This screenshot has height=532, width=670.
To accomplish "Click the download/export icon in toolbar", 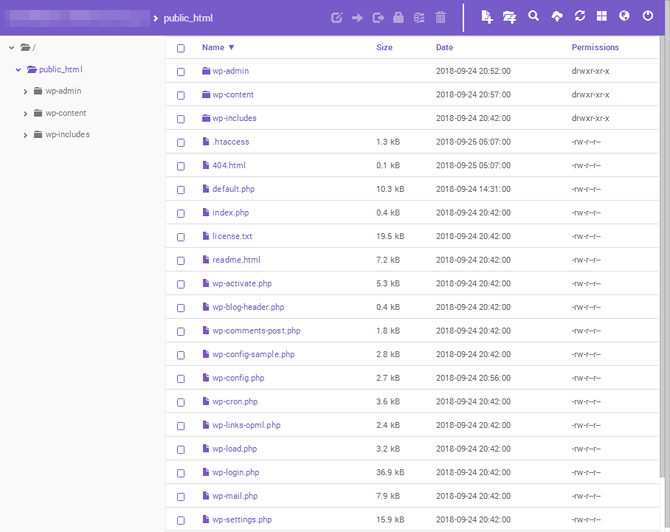I will coord(378,18).
